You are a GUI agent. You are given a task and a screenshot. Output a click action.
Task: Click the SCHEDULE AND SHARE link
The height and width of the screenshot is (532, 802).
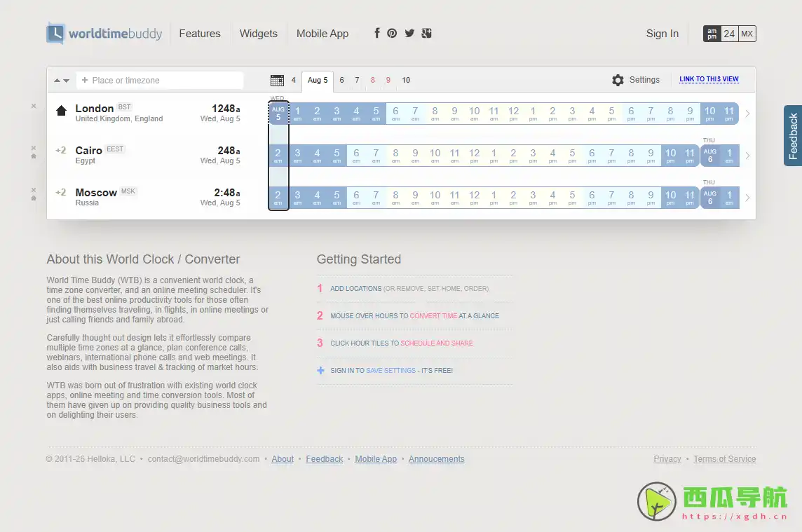437,343
